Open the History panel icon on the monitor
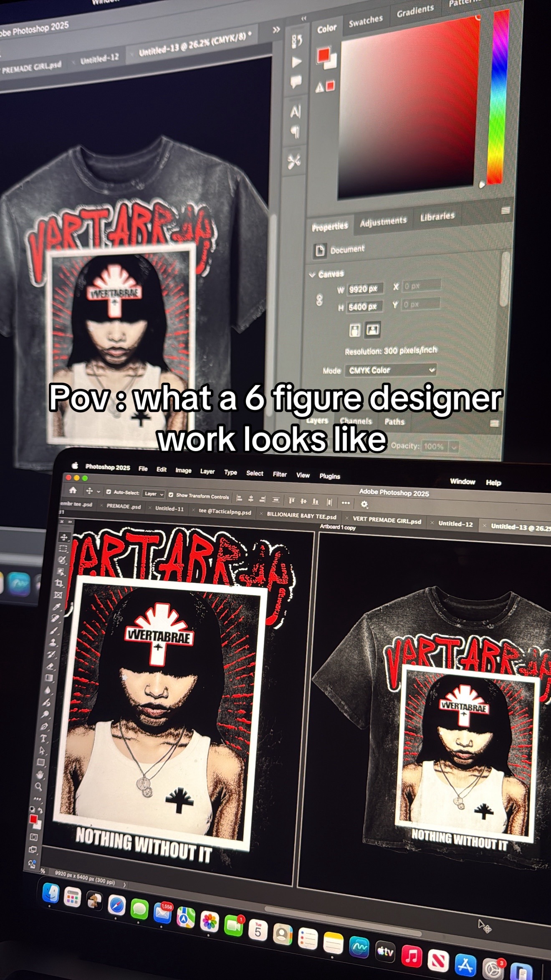 pos(297,41)
